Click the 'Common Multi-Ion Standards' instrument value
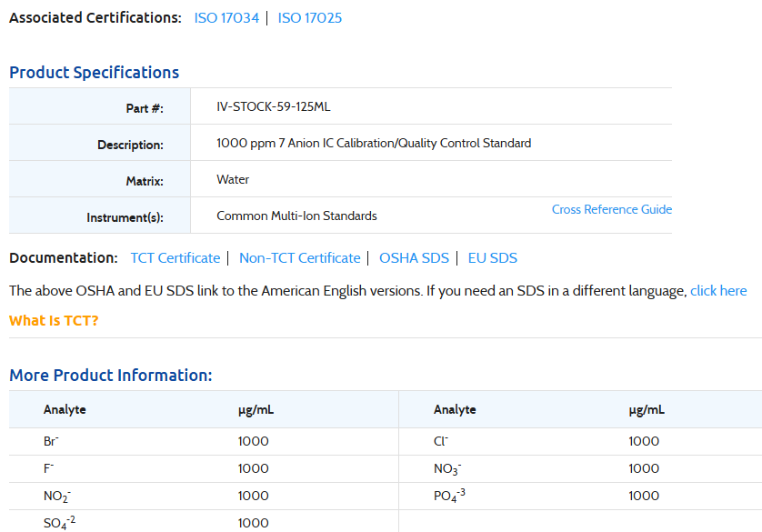 pyautogui.click(x=296, y=216)
